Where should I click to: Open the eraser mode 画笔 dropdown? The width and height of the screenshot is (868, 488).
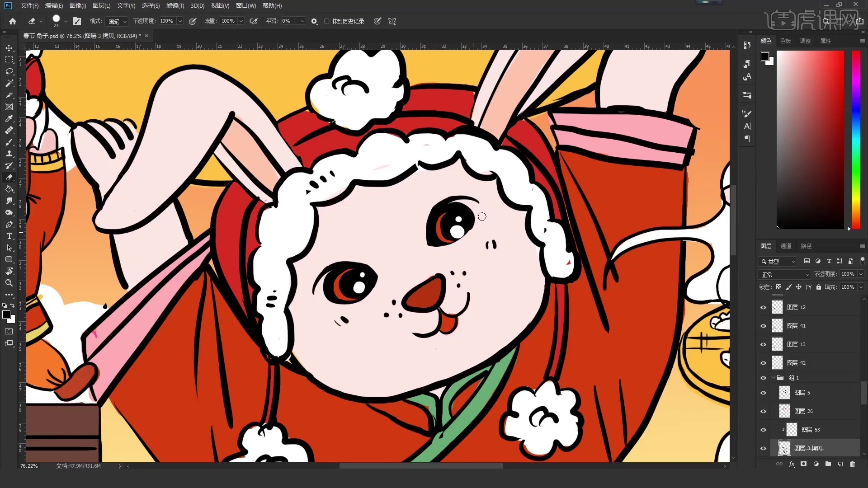(117, 21)
